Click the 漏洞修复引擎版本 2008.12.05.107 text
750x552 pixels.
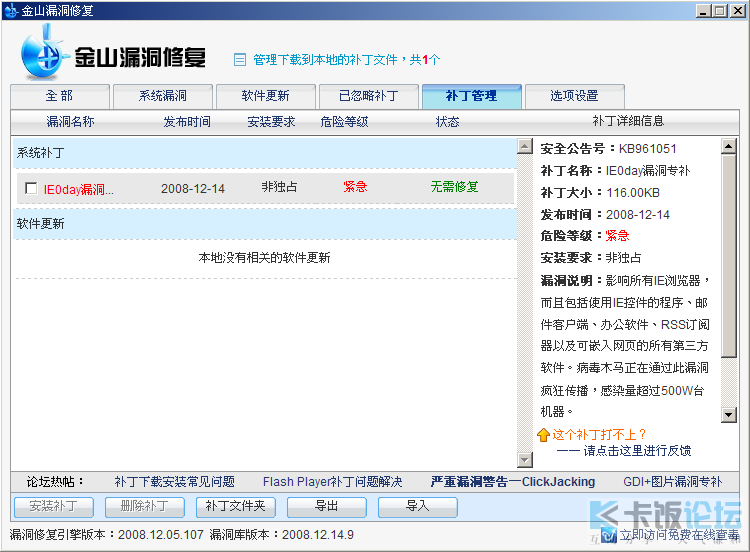point(107,535)
